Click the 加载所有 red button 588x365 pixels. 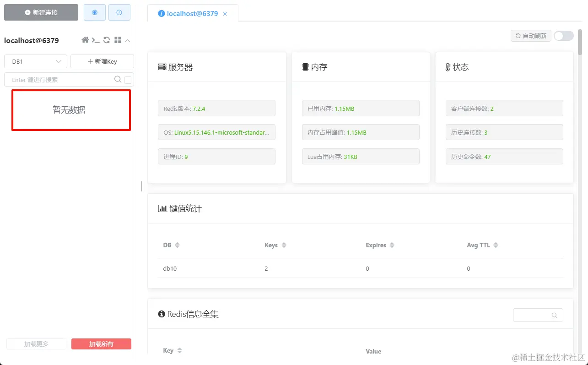click(x=101, y=344)
